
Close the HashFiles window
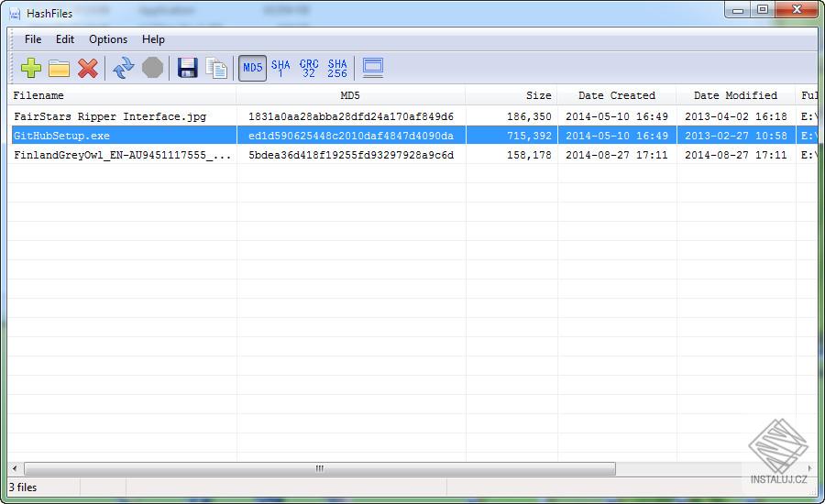click(x=796, y=10)
